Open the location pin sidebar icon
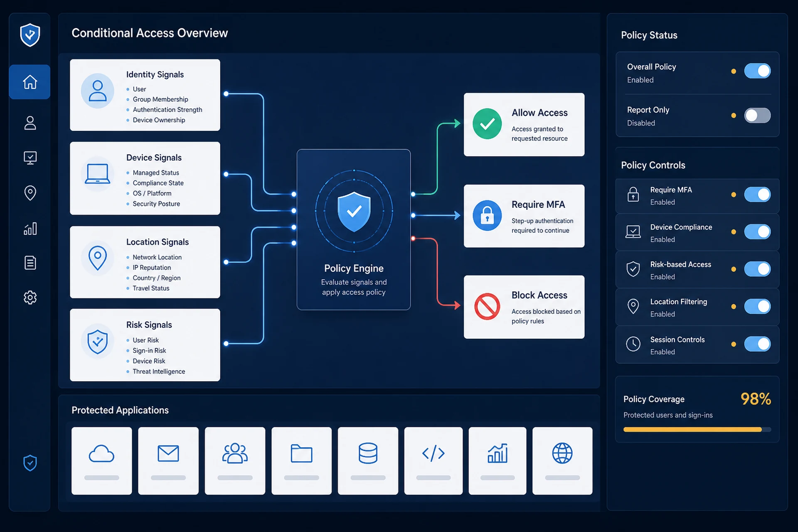Image resolution: width=798 pixels, height=532 pixels. point(30,193)
